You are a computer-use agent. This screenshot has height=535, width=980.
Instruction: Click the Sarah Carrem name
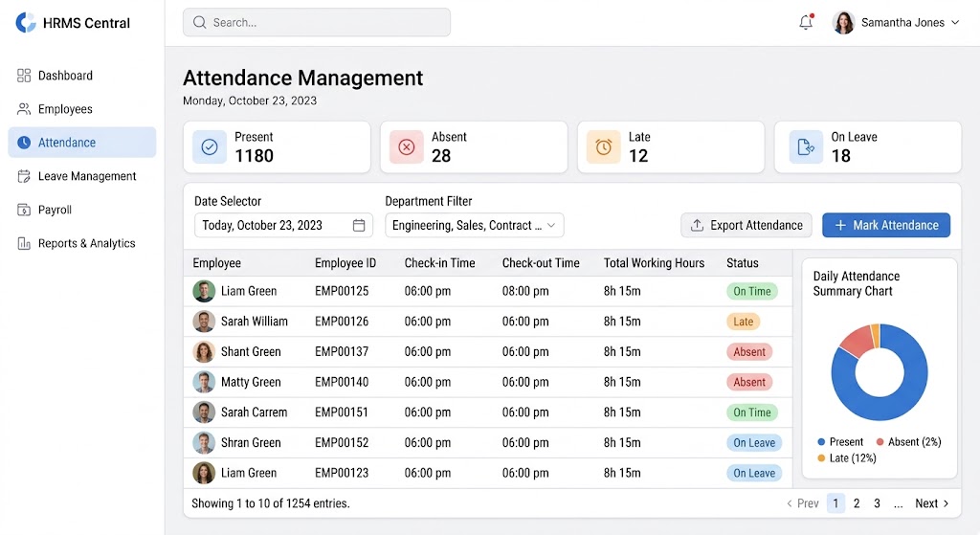[x=254, y=412]
